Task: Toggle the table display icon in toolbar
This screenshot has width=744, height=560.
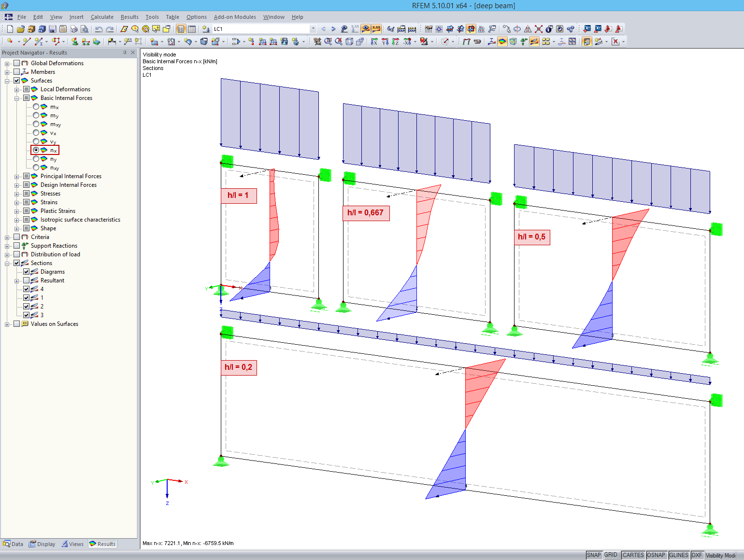Action: [x=192, y=29]
